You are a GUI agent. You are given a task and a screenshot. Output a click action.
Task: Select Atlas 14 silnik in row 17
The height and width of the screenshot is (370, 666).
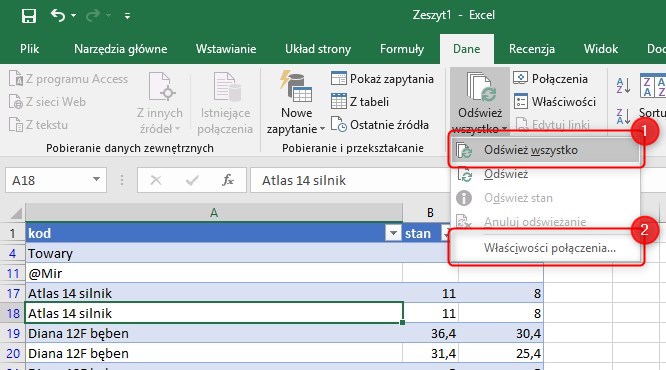point(214,293)
